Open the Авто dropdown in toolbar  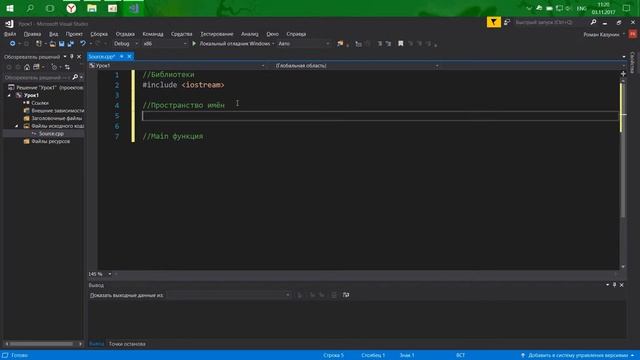click(303, 44)
